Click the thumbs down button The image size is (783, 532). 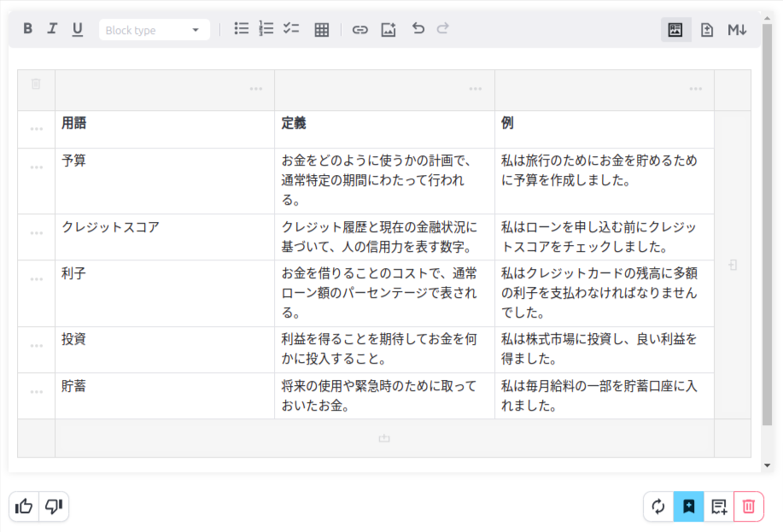pyautogui.click(x=54, y=506)
